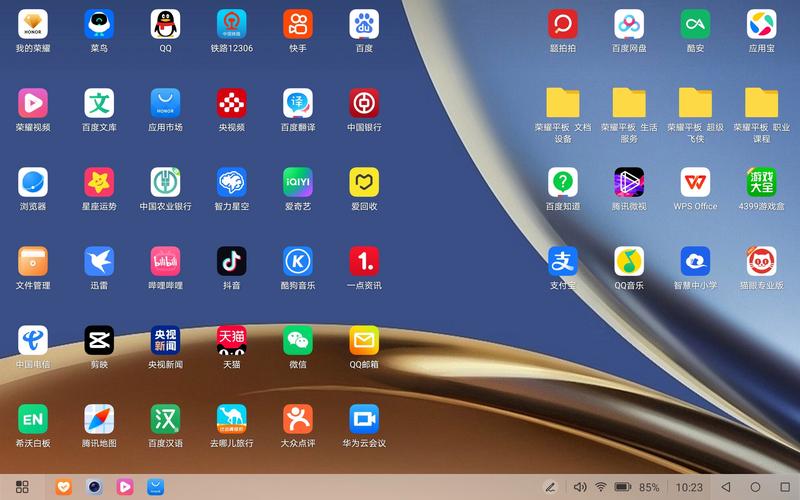Tap the home navigation circle

[x=756, y=487]
